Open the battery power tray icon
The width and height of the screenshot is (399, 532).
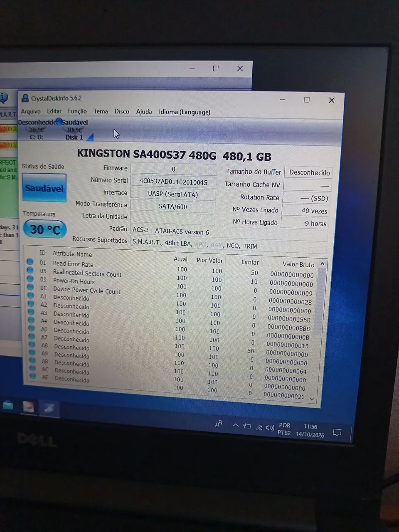247,426
